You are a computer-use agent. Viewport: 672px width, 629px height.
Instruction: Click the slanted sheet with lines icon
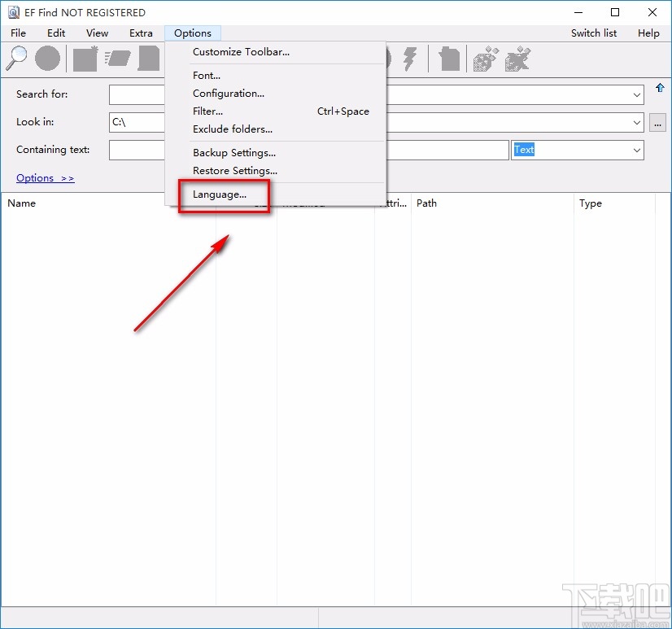[x=117, y=59]
